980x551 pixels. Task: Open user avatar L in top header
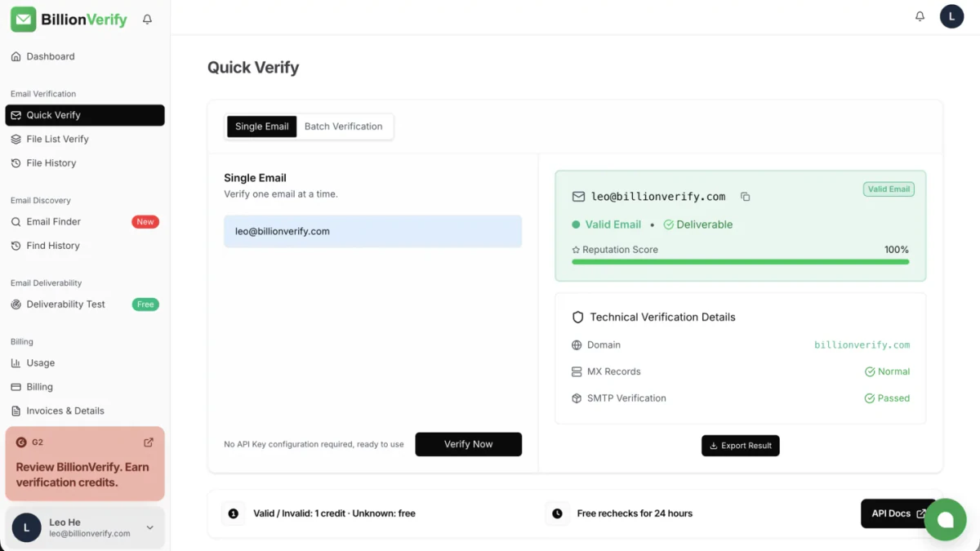pyautogui.click(x=951, y=16)
